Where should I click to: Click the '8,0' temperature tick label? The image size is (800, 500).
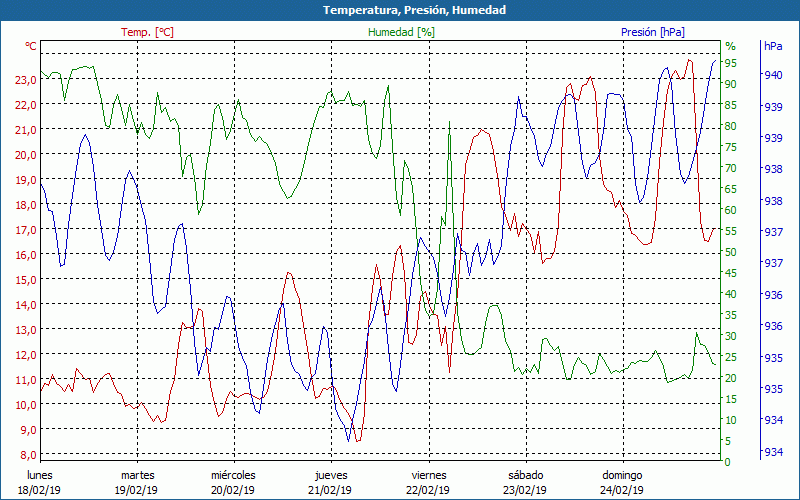pos(29,455)
